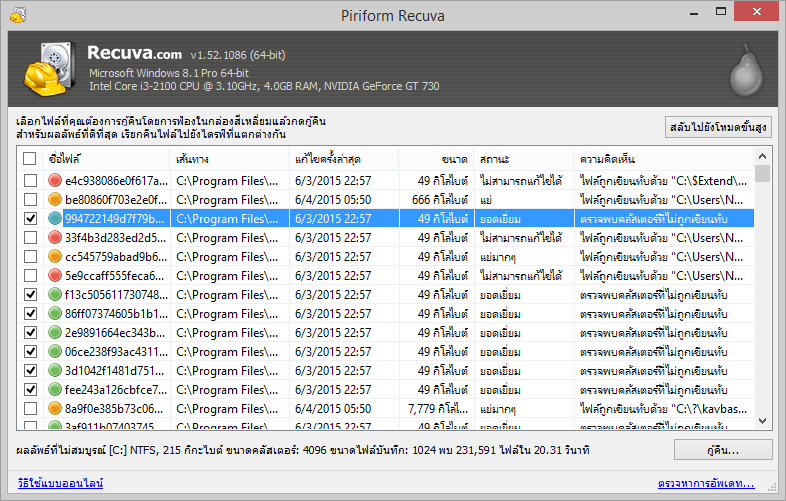The image size is (786, 501).
Task: Check the box for 8a9f0e385b73c06 file
Action: tap(31, 409)
